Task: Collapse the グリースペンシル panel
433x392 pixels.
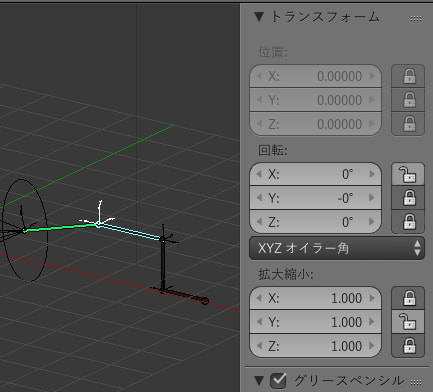Action: click(259, 380)
